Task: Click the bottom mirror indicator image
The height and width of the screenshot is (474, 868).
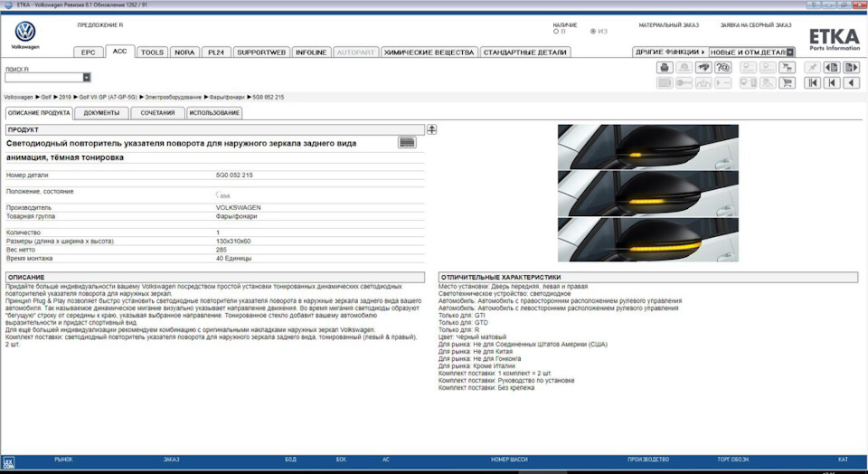Action: pyautogui.click(x=647, y=240)
